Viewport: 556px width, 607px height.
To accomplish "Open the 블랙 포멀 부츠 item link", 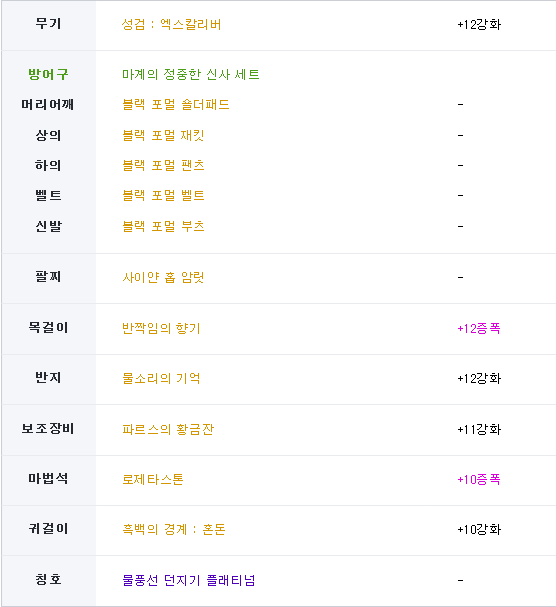I will (163, 226).
